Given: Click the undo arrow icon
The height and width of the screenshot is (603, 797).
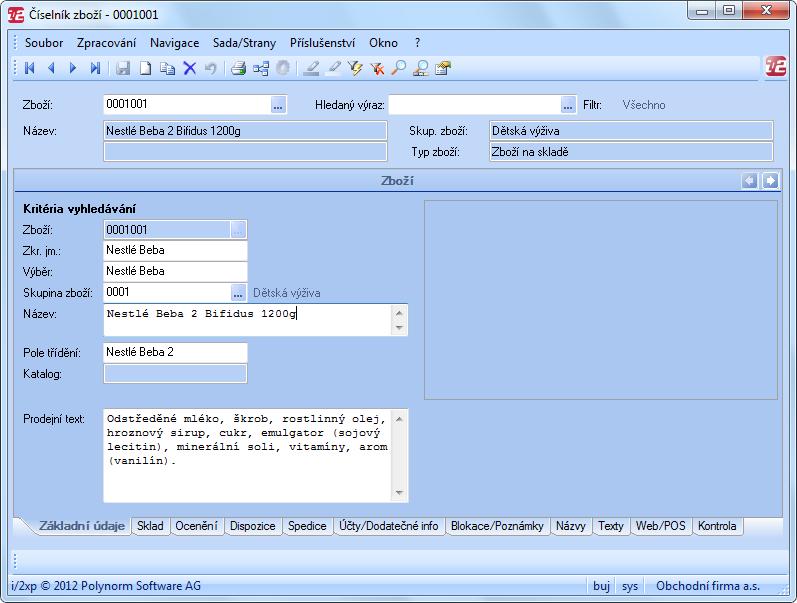Looking at the screenshot, I should [210, 68].
